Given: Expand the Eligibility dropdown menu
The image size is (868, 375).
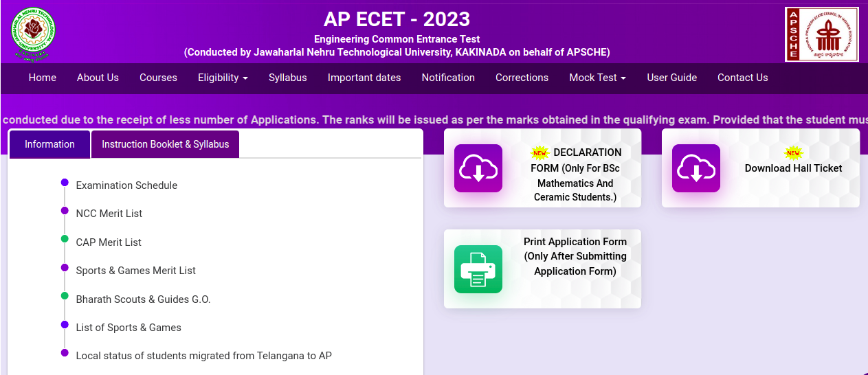Looking at the screenshot, I should tap(223, 78).
